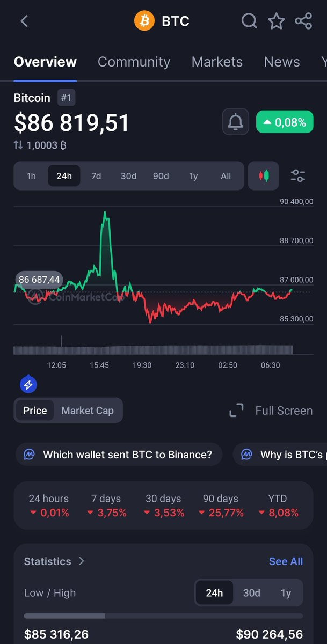This screenshot has height=644, width=327.
Task: Expand the Statistics section chevron
Action: tap(82, 561)
